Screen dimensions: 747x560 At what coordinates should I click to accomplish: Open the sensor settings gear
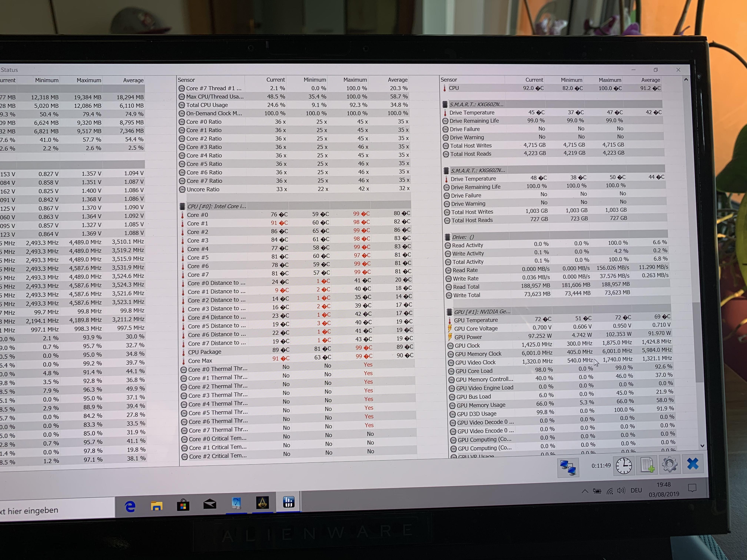[670, 465]
